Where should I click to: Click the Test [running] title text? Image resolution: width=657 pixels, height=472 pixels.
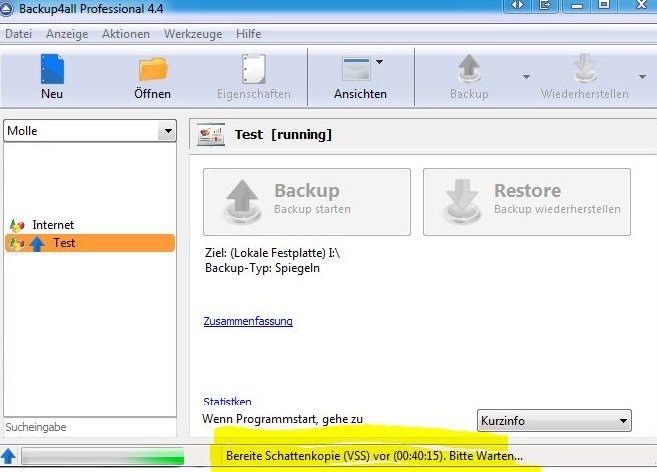pos(283,135)
